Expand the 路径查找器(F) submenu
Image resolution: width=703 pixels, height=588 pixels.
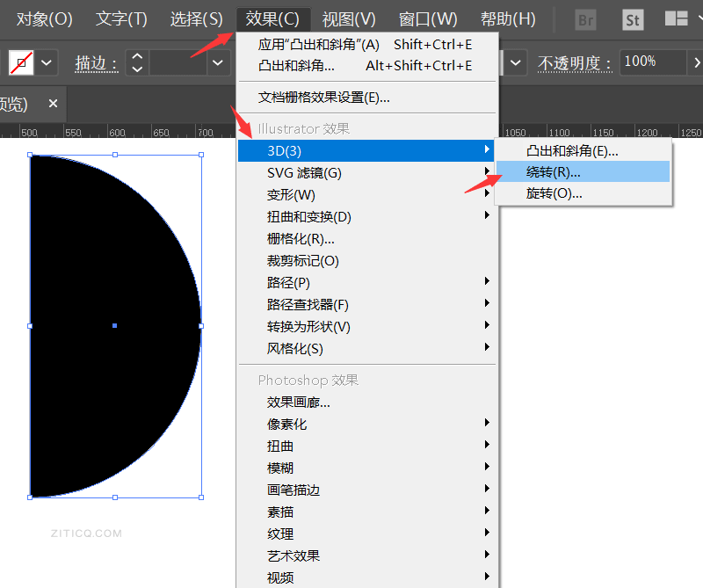point(308,304)
